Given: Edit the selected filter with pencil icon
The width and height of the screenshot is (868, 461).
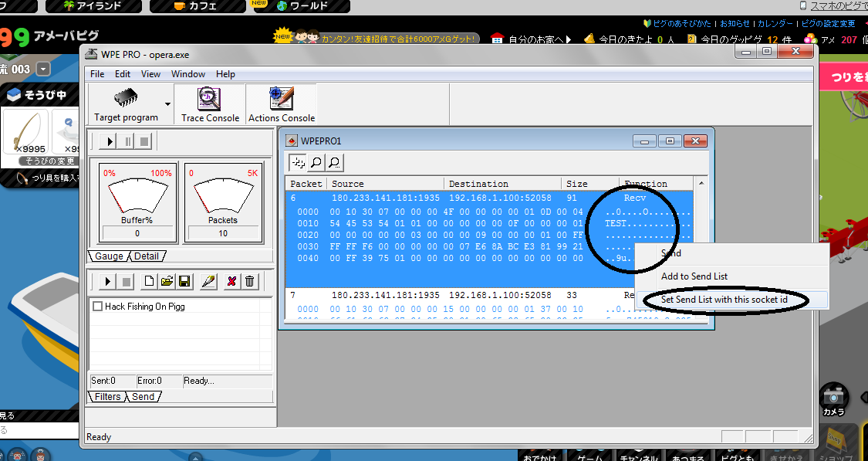Looking at the screenshot, I should tap(208, 282).
